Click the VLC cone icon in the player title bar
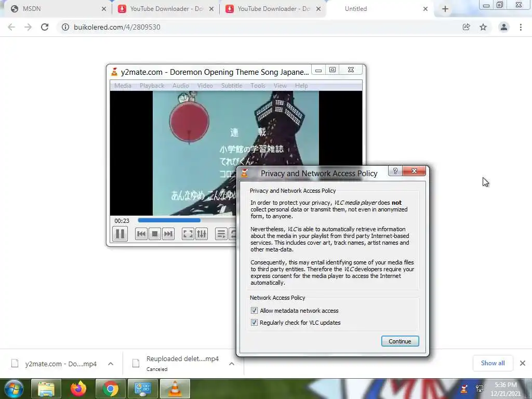532x399 pixels. tap(114, 72)
